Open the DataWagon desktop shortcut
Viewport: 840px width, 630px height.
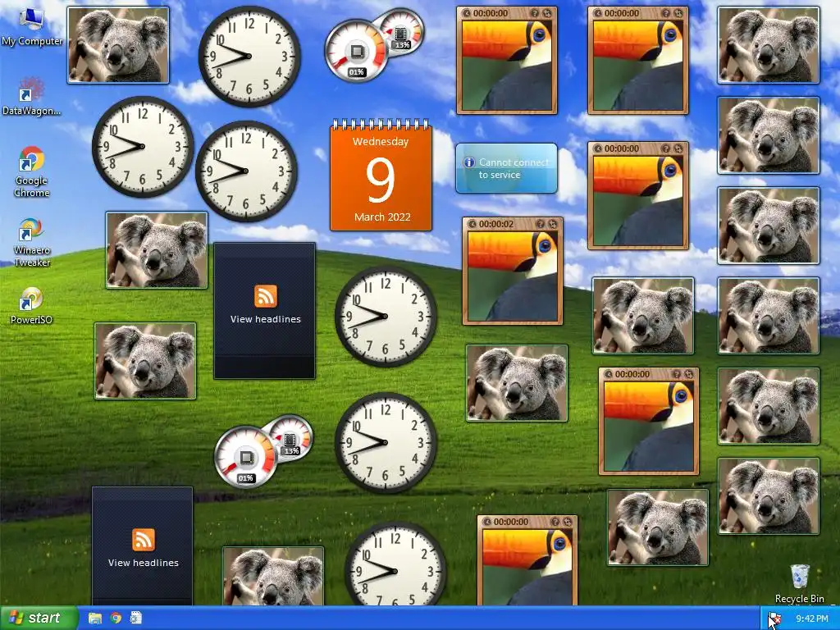click(x=32, y=98)
